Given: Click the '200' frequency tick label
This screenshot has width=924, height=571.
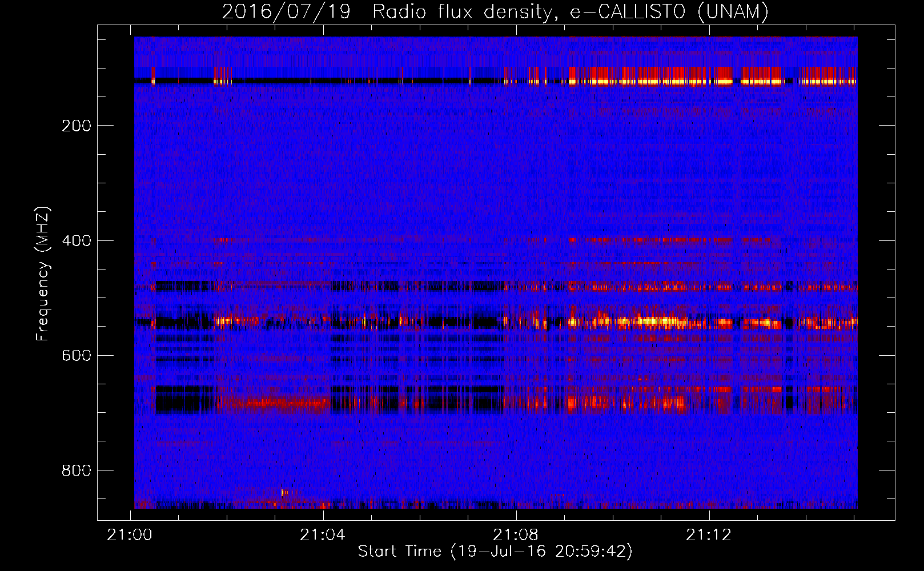Looking at the screenshot, I should (x=77, y=126).
